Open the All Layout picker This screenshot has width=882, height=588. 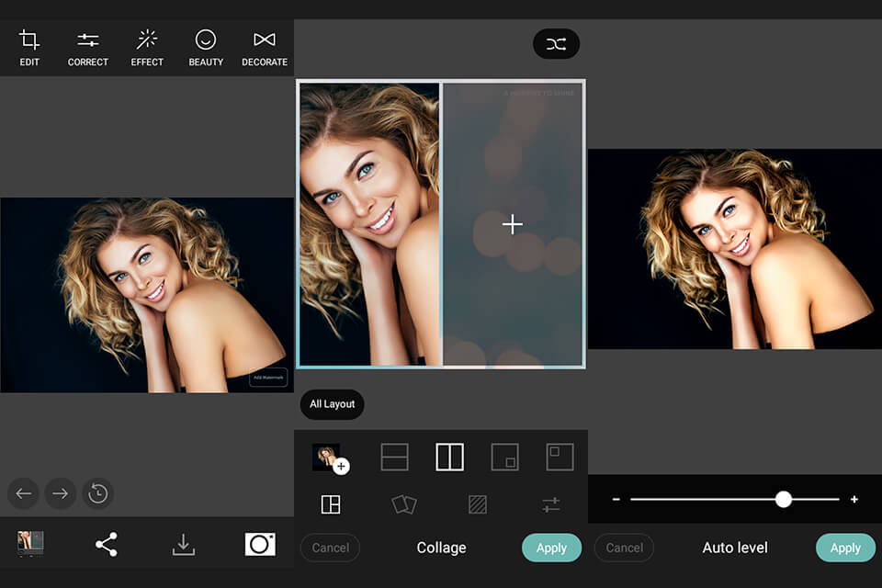click(x=332, y=404)
